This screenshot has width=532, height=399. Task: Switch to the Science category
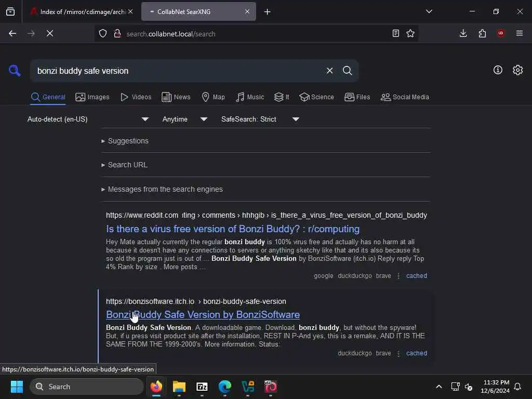click(x=316, y=97)
